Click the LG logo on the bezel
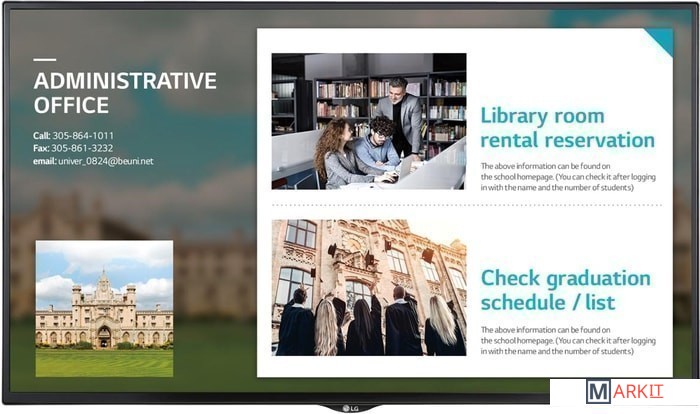 (x=350, y=407)
